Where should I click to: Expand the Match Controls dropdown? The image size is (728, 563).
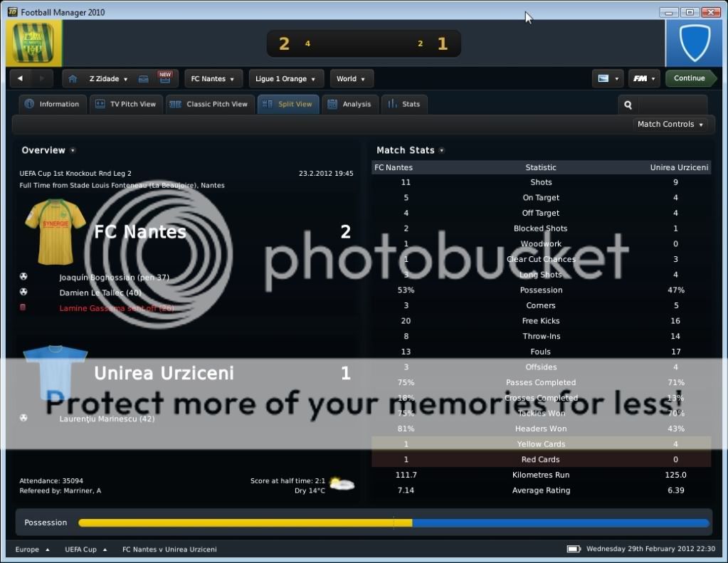tap(670, 125)
